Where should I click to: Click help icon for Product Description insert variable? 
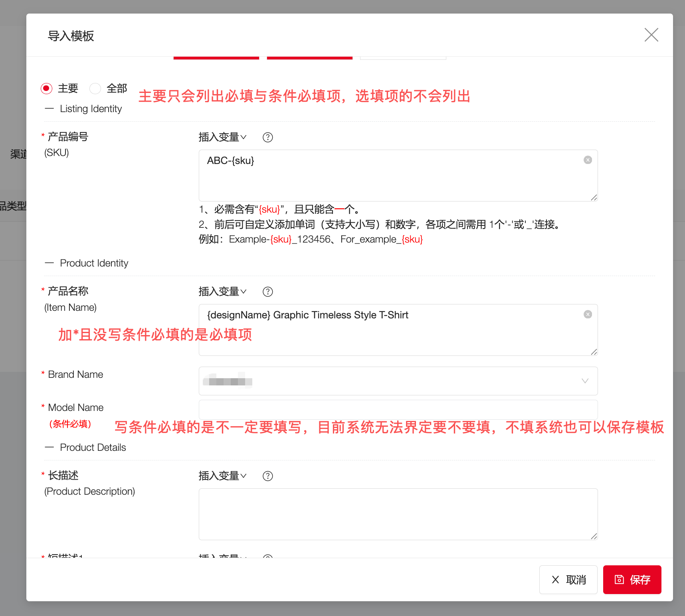[268, 476]
